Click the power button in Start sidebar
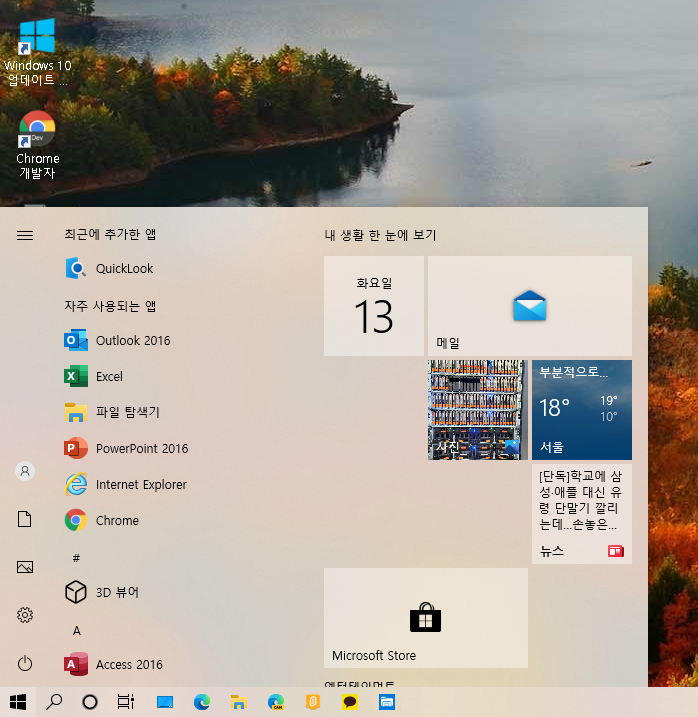698x717 pixels. point(25,663)
